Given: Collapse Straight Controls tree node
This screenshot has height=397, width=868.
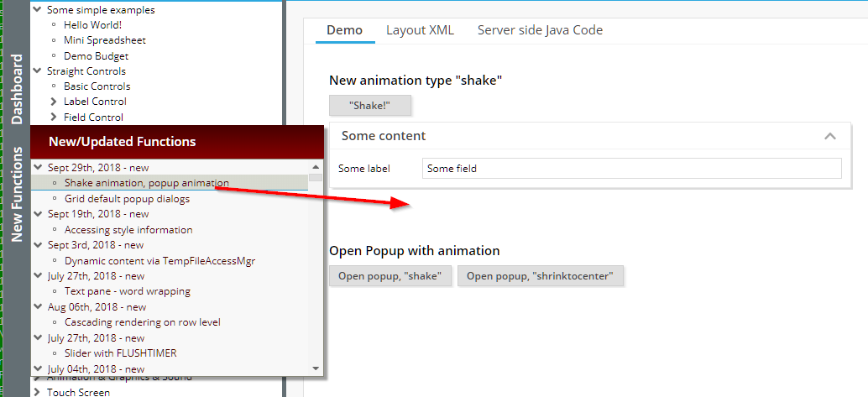Looking at the screenshot, I should pyautogui.click(x=37, y=71).
